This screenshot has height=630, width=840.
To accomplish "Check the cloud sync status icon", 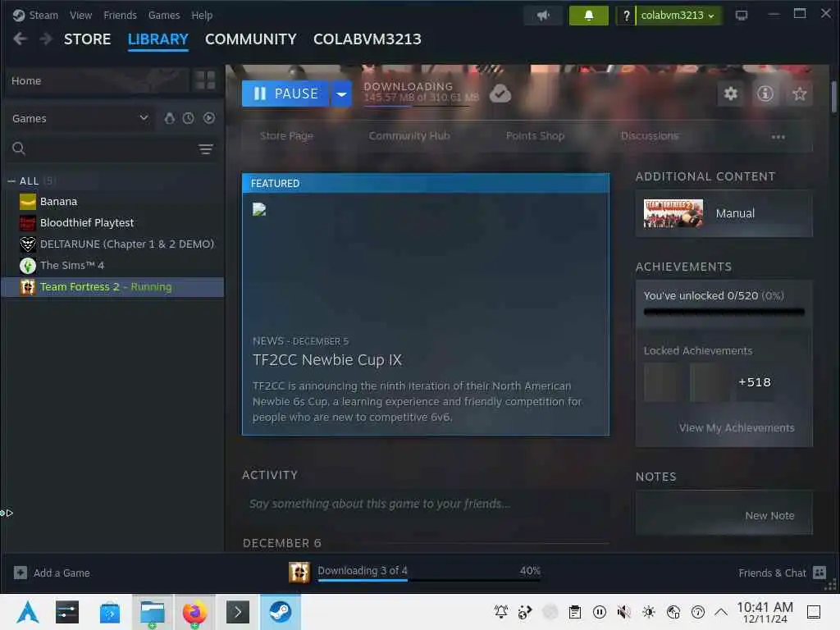I will click(x=500, y=94).
